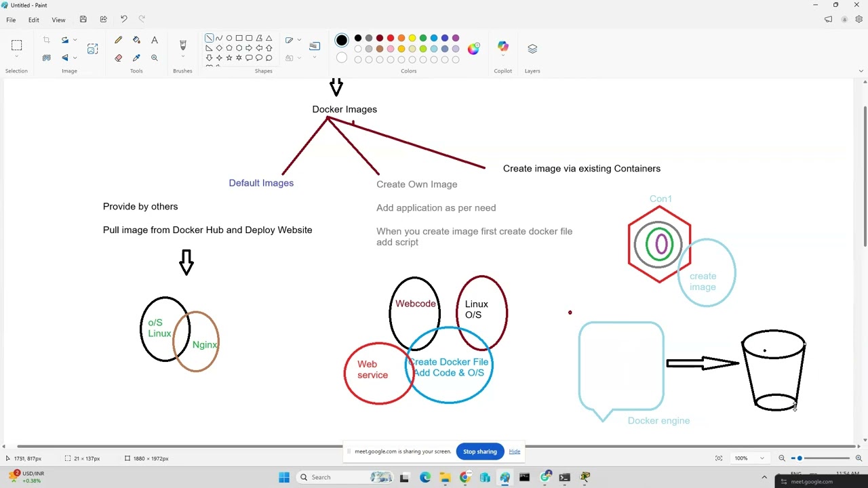Pick the red color swatch
868x488 pixels.
point(391,38)
